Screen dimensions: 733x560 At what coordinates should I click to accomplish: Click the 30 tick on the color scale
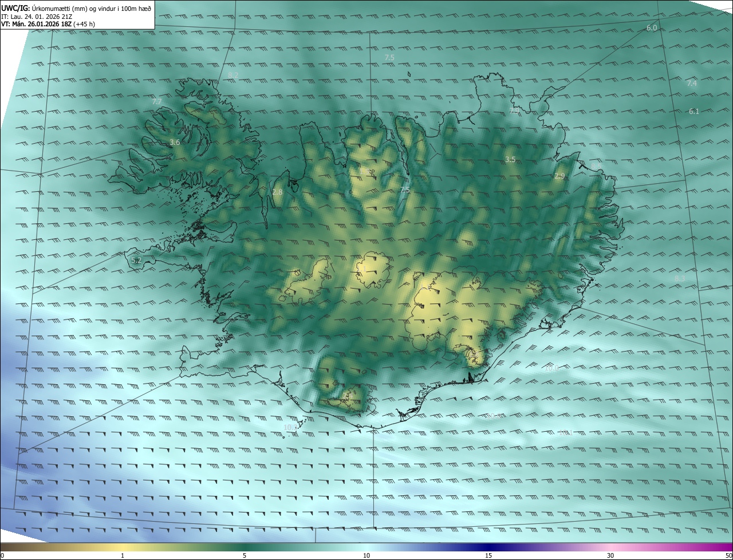pos(610,555)
